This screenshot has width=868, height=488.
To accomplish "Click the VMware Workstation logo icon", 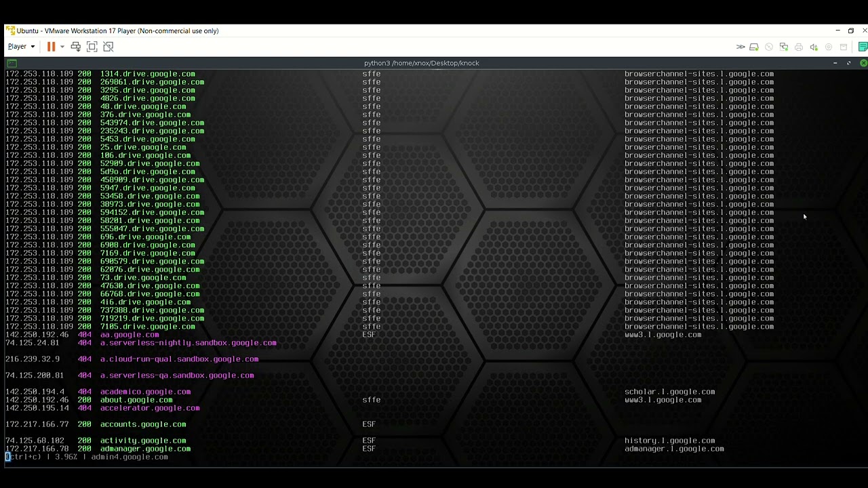I will coord(10,30).
